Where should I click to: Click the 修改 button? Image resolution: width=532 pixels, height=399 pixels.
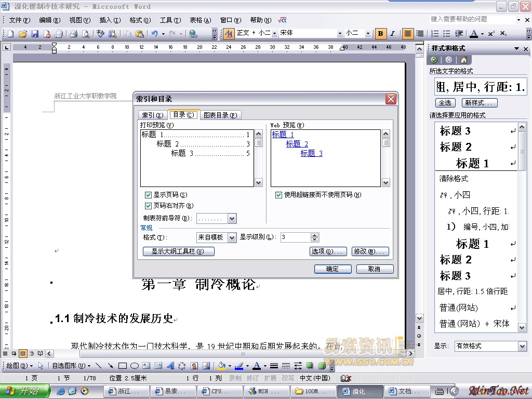(370, 251)
